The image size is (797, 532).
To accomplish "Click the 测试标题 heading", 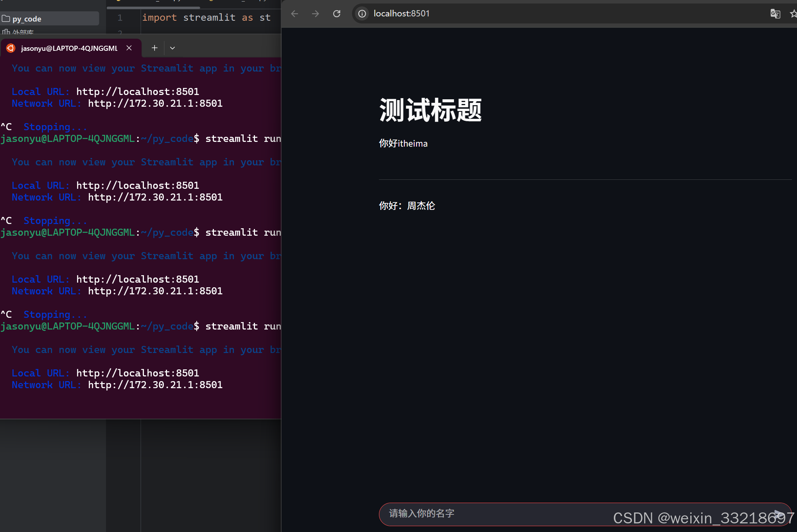I will (x=430, y=110).
